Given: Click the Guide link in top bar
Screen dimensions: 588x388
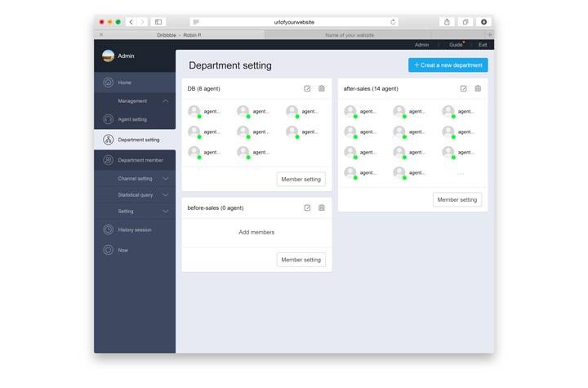Looking at the screenshot, I should (456, 45).
